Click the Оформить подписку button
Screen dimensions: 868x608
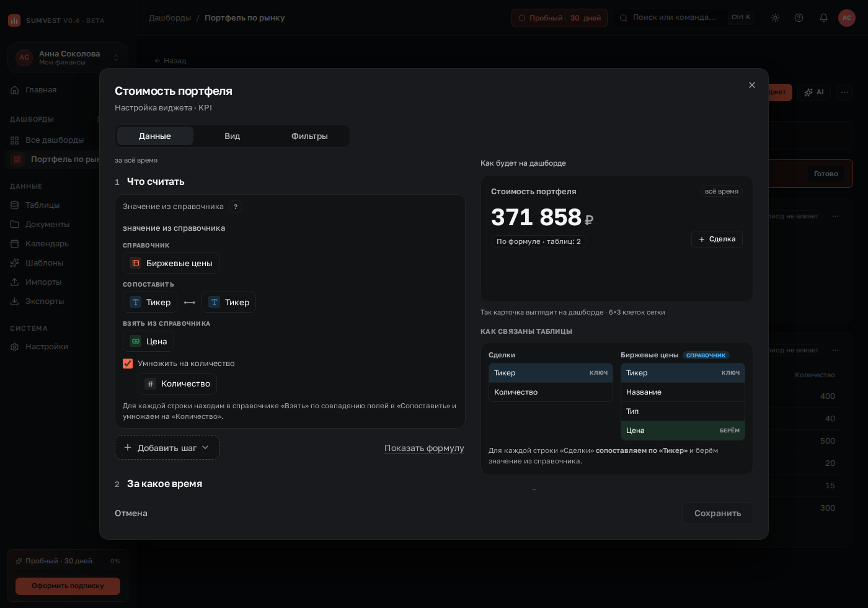68,586
